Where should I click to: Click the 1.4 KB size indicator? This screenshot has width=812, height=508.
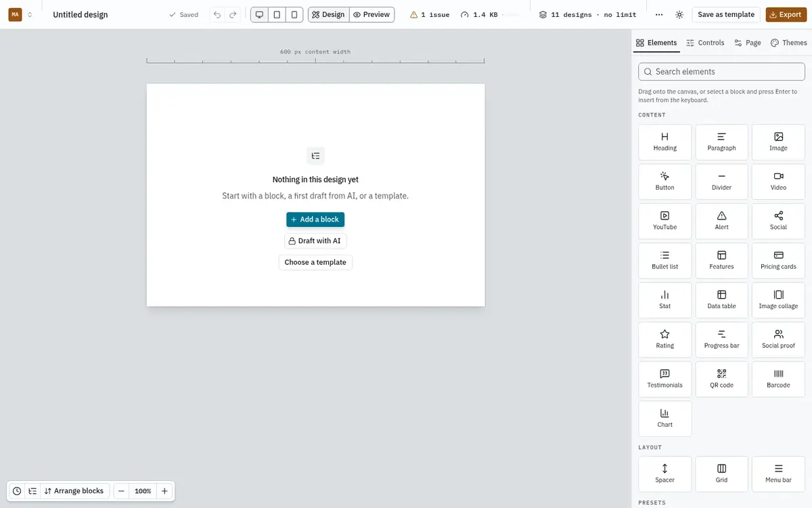[479, 14]
